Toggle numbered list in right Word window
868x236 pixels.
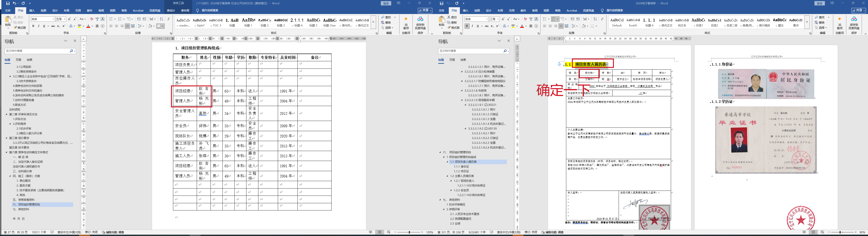(555, 19)
